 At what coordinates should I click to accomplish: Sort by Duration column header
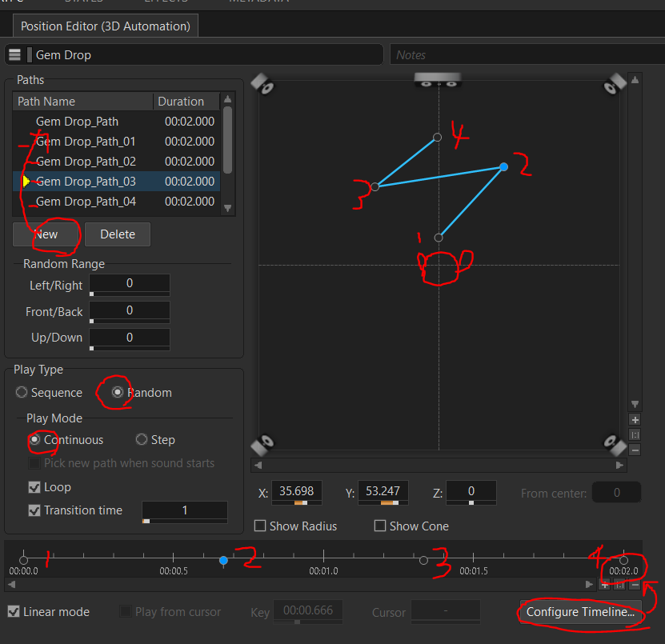coord(186,102)
